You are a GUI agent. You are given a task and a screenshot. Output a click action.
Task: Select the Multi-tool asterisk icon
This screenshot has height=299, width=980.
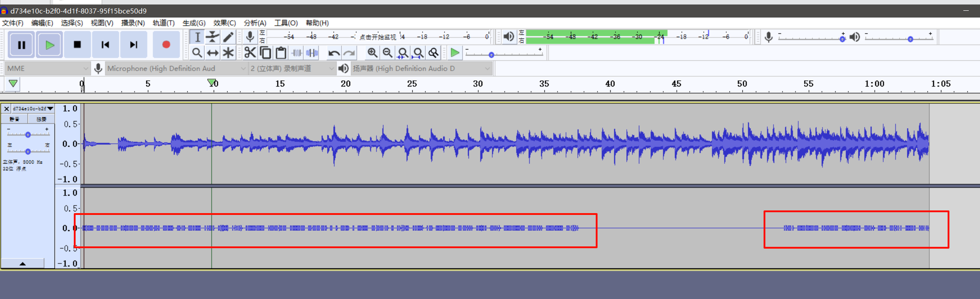[228, 53]
